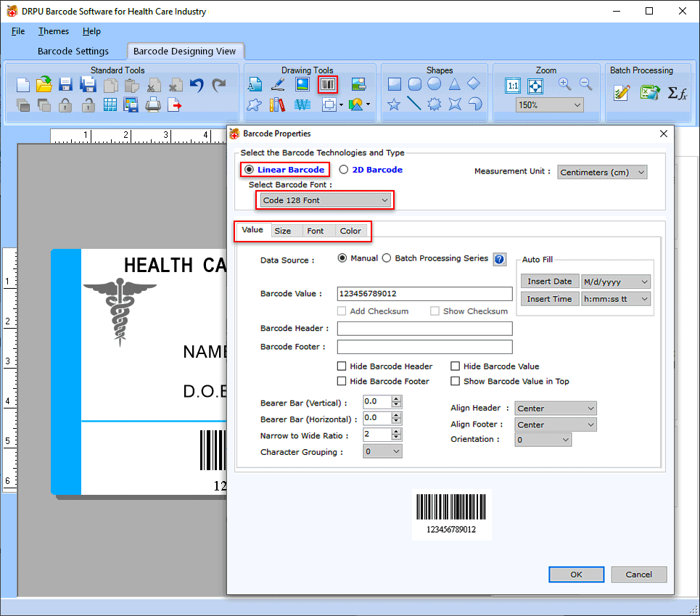Click the help icon beside Data Source
700x616 pixels.
pyautogui.click(x=499, y=259)
